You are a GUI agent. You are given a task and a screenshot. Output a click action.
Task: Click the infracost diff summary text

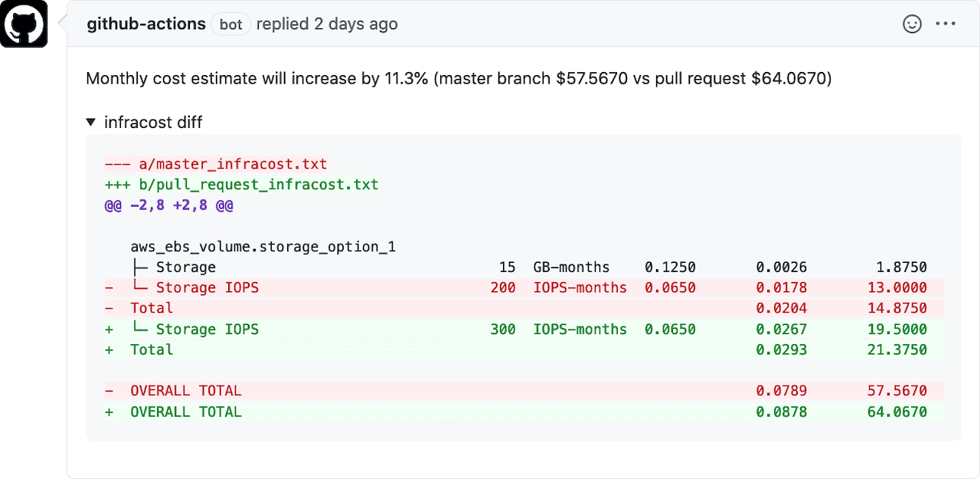point(153,122)
